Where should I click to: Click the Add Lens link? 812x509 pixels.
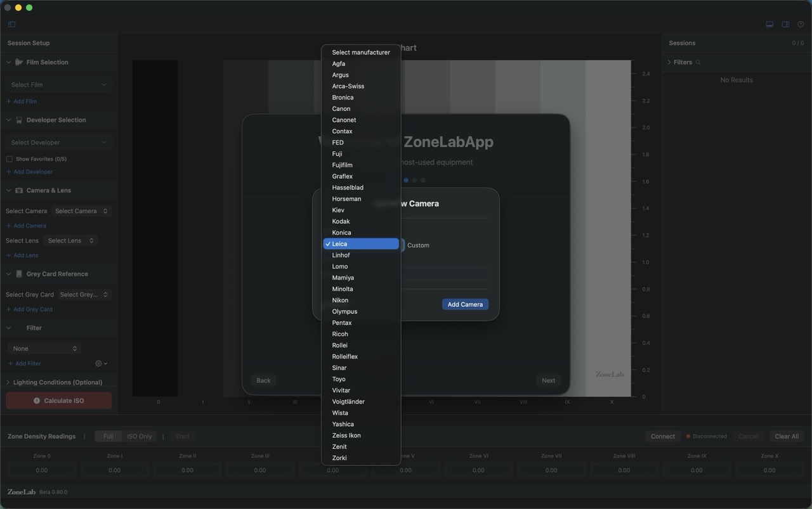(22, 255)
